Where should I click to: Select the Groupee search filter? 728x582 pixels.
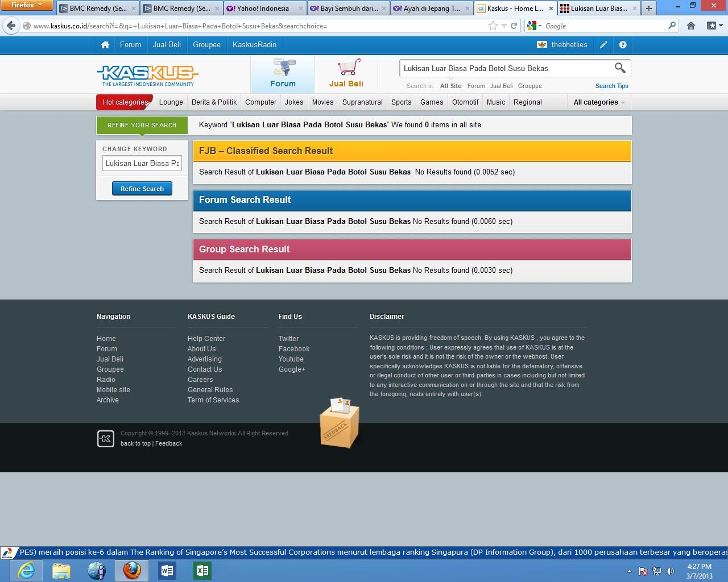pyautogui.click(x=530, y=86)
